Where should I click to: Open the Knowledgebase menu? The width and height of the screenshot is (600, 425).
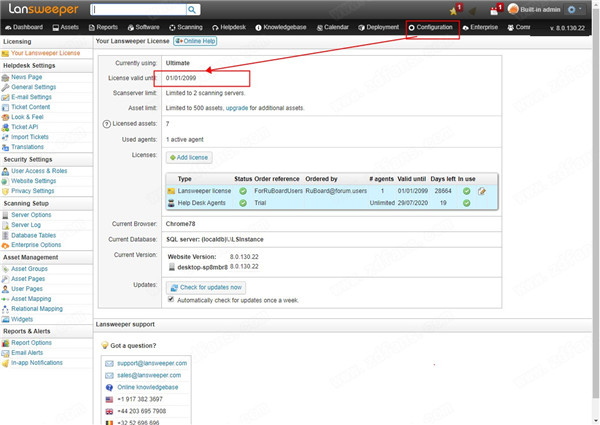(281, 27)
